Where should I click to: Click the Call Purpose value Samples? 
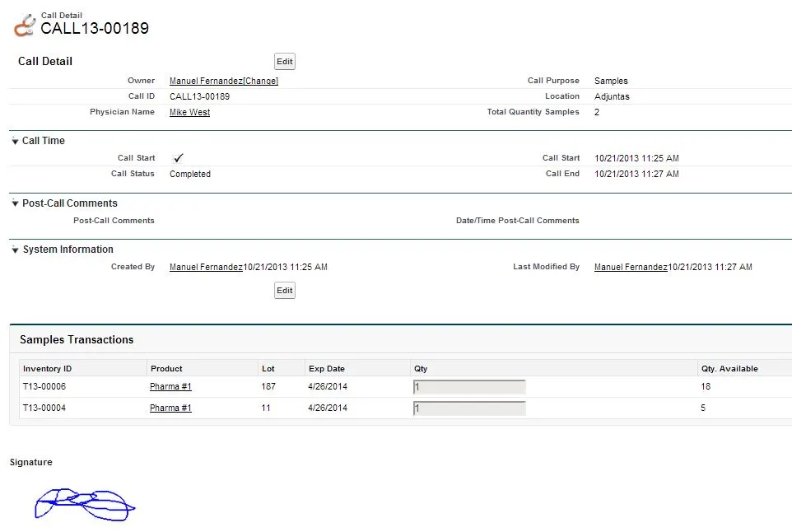pos(611,81)
